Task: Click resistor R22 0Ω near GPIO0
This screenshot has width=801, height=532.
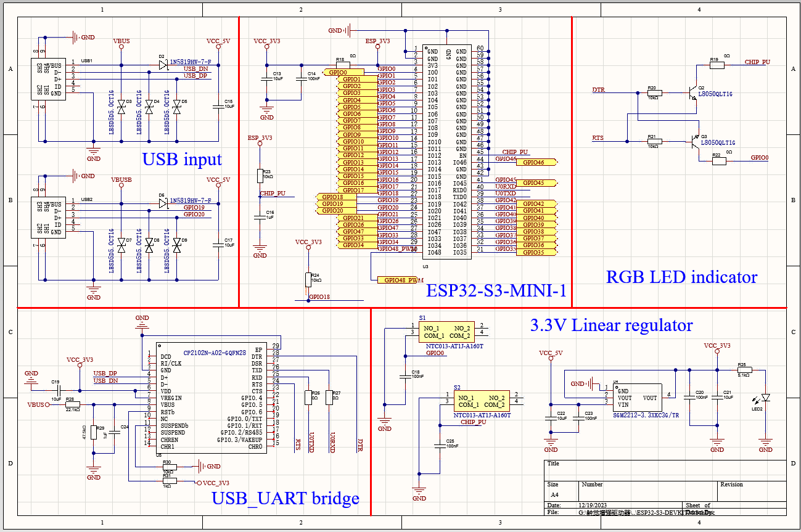Action: 719,161
